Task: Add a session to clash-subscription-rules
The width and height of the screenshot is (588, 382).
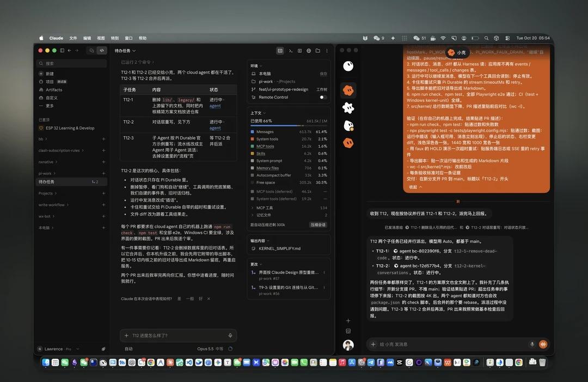Action: pyautogui.click(x=103, y=150)
